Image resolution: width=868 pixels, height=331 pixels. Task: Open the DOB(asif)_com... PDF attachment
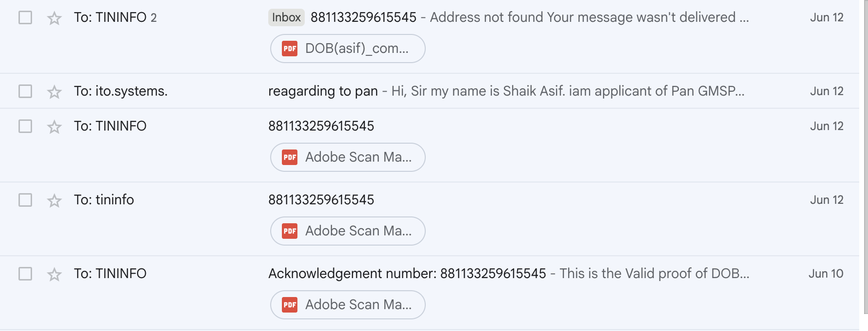[348, 49]
